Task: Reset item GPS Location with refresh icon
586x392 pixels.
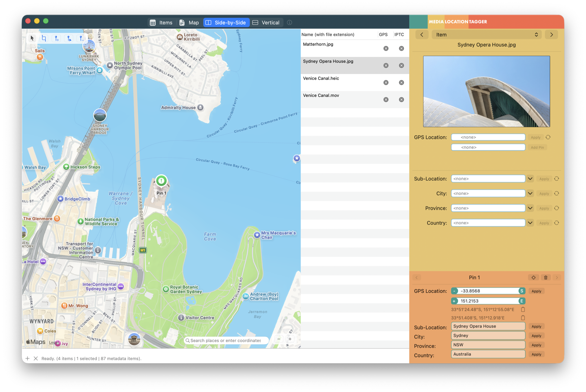Action: tap(548, 137)
